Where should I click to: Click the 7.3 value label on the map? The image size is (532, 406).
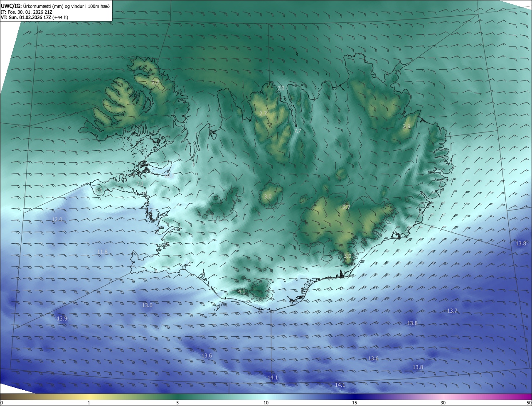[281, 88]
